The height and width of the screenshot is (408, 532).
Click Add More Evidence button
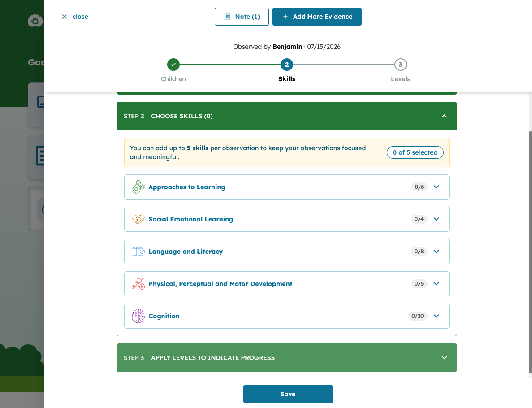point(317,17)
